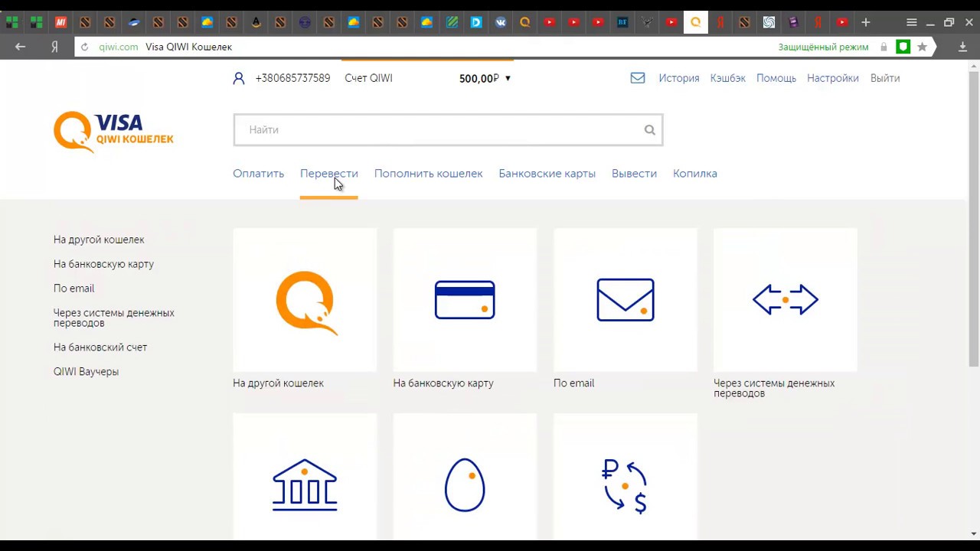Bookmark the page with the star icon
This screenshot has width=980, height=551.
pyautogui.click(x=923, y=47)
